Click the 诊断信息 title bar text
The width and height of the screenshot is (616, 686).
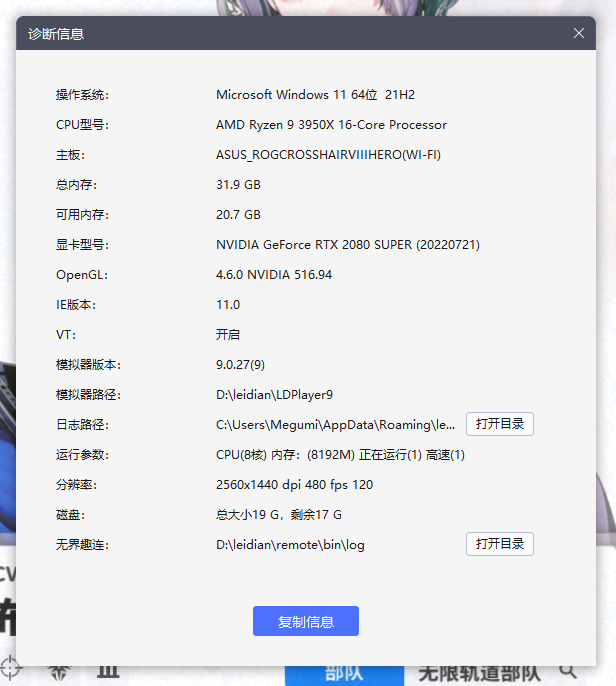click(55, 34)
